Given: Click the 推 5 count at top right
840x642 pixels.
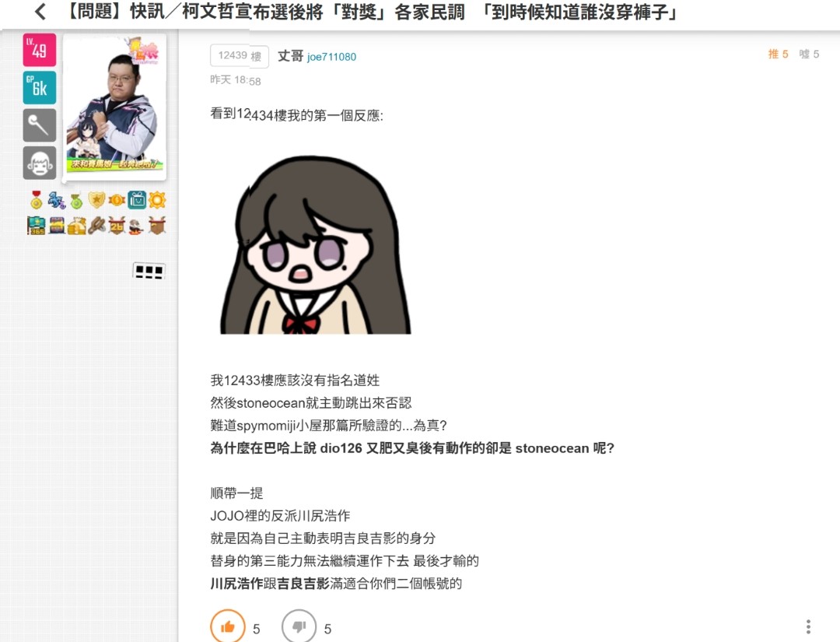Looking at the screenshot, I should [778, 54].
